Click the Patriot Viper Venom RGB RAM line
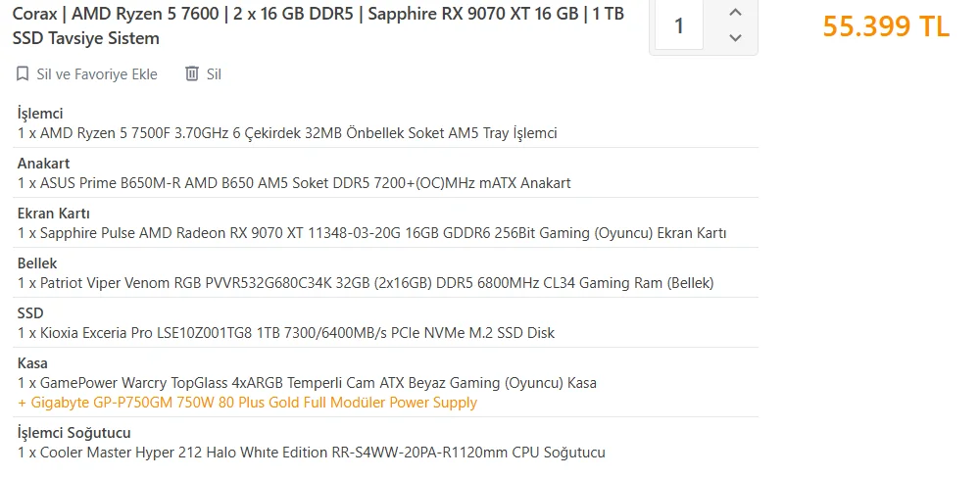Screen dimensions: 980x478 (366, 283)
